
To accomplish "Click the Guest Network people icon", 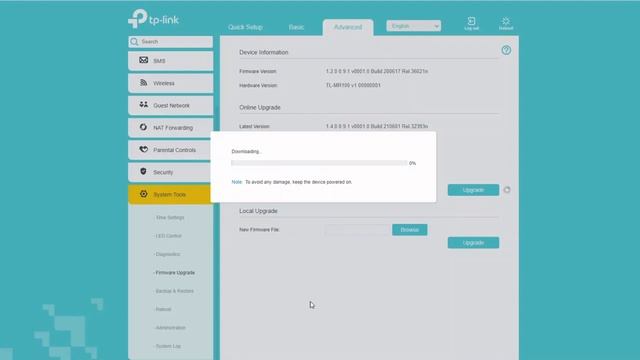I will tap(143, 105).
